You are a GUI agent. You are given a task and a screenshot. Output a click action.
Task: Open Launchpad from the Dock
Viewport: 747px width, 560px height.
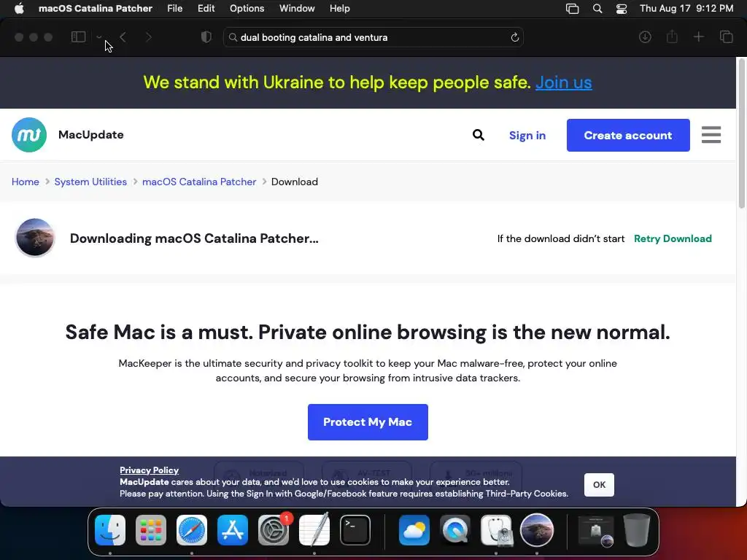[x=151, y=530]
